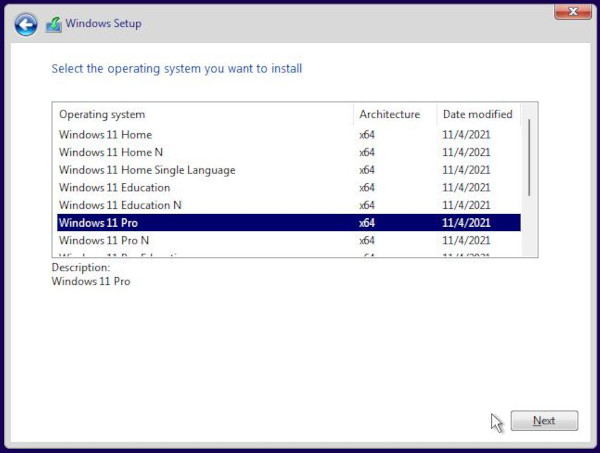Click the Architecture column header

coord(389,114)
